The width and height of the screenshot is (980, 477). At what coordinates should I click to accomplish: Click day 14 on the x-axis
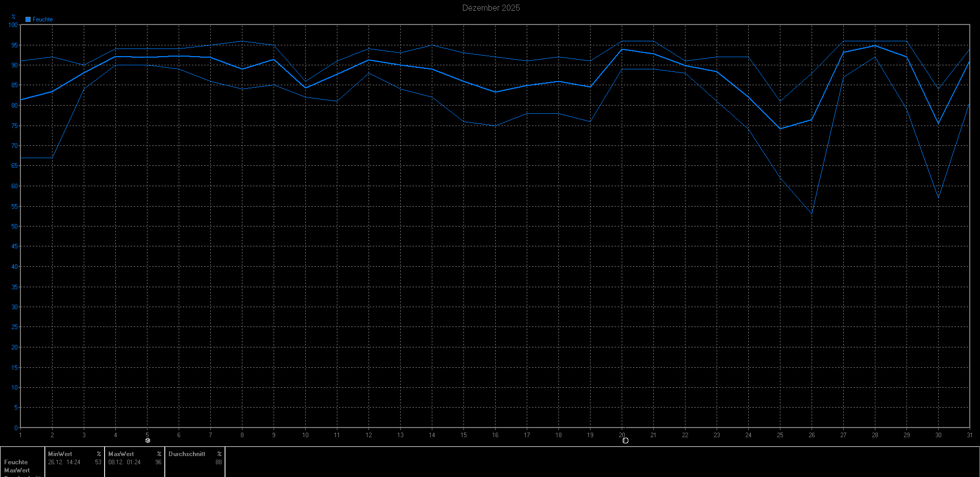(432, 435)
